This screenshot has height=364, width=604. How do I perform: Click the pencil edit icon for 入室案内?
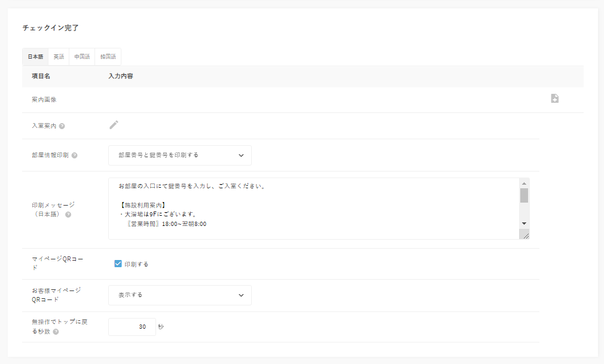point(114,125)
